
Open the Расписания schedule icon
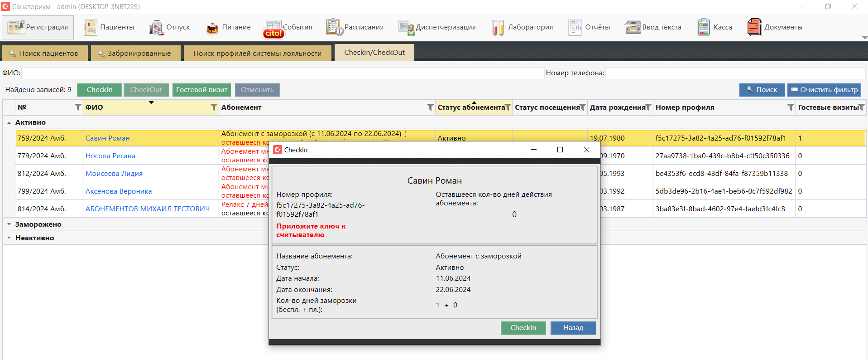335,27
